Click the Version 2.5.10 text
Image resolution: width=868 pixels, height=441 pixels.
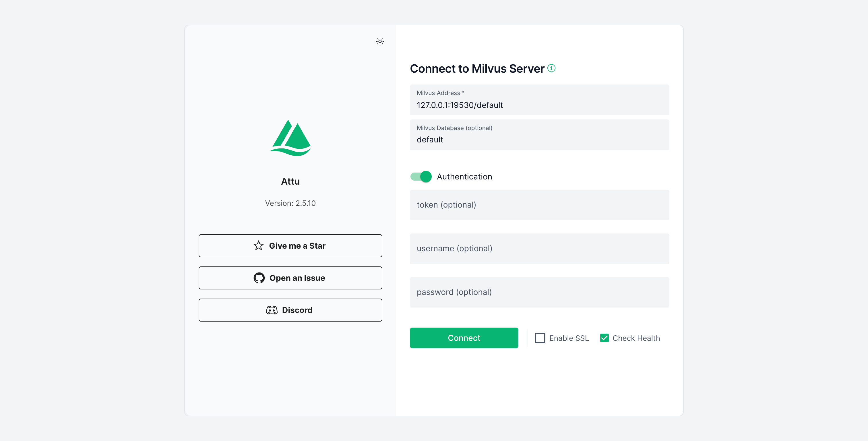pos(290,203)
